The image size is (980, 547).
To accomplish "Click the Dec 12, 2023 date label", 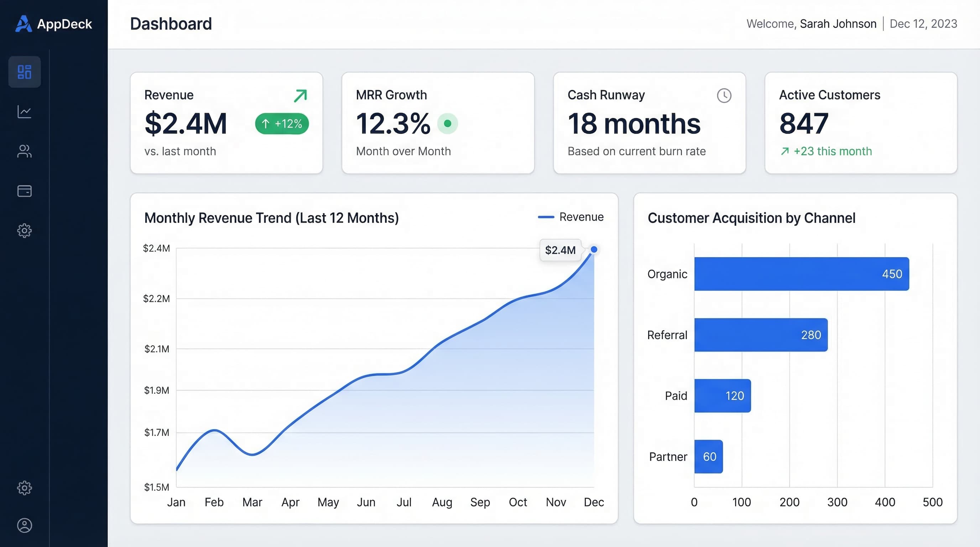I will [924, 24].
